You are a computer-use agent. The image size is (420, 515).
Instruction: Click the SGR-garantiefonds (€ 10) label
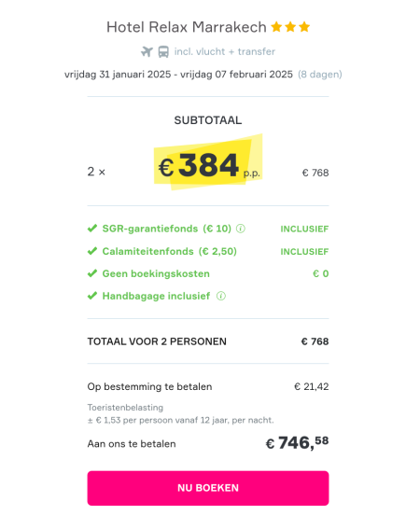point(167,229)
